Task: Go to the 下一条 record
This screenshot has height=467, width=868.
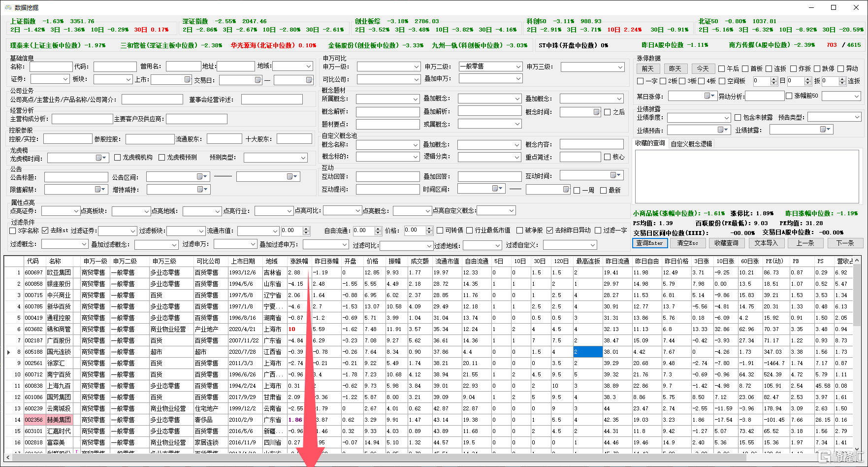Action: pos(845,243)
